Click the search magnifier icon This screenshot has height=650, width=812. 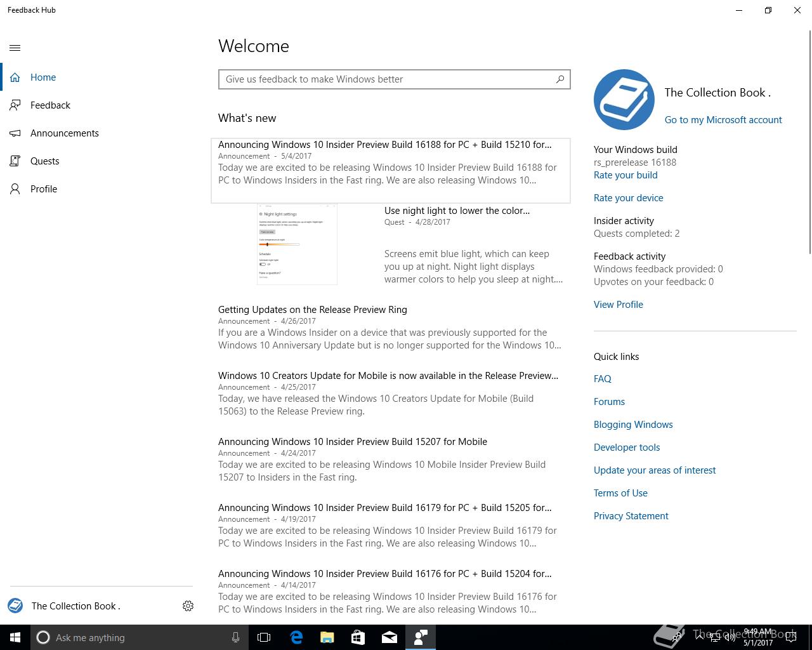pyautogui.click(x=560, y=79)
